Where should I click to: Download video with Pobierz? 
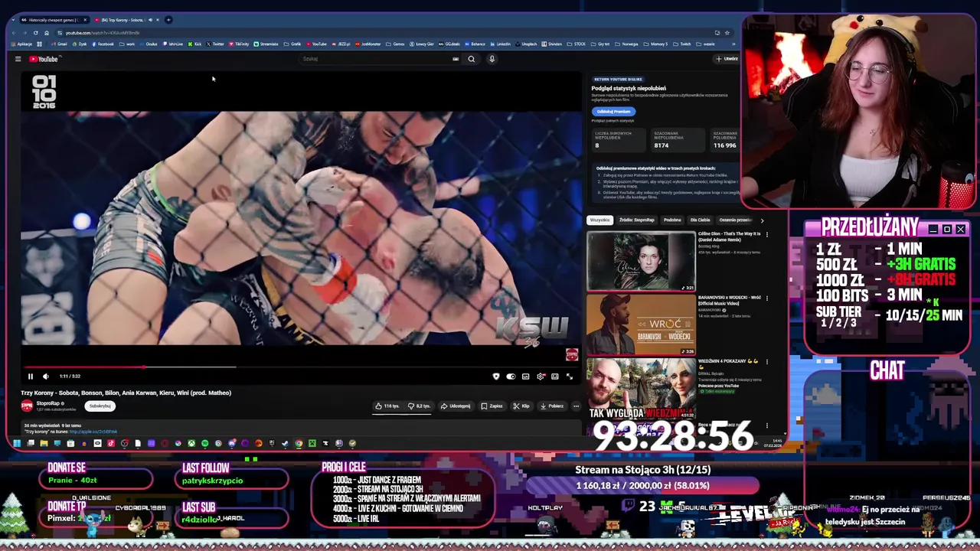point(551,406)
